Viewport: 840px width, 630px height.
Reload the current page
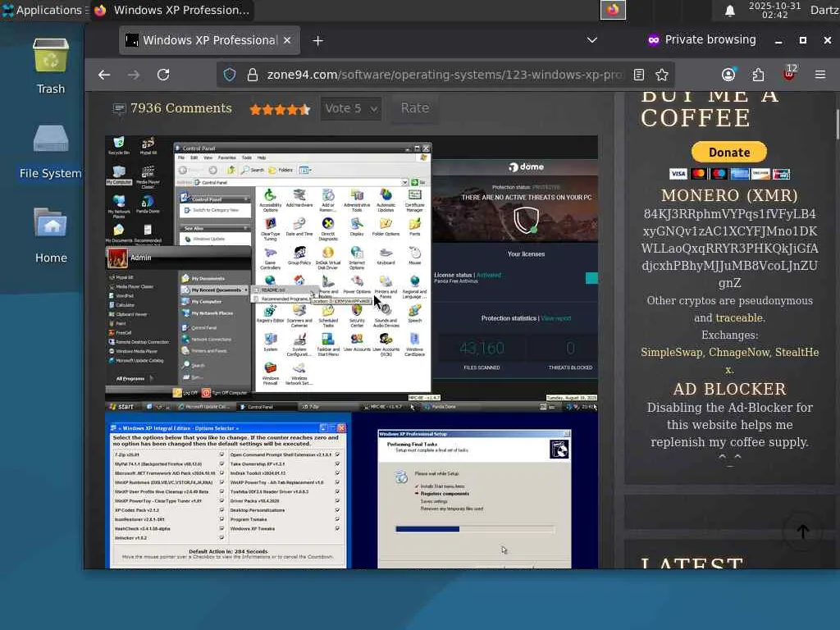[163, 75]
